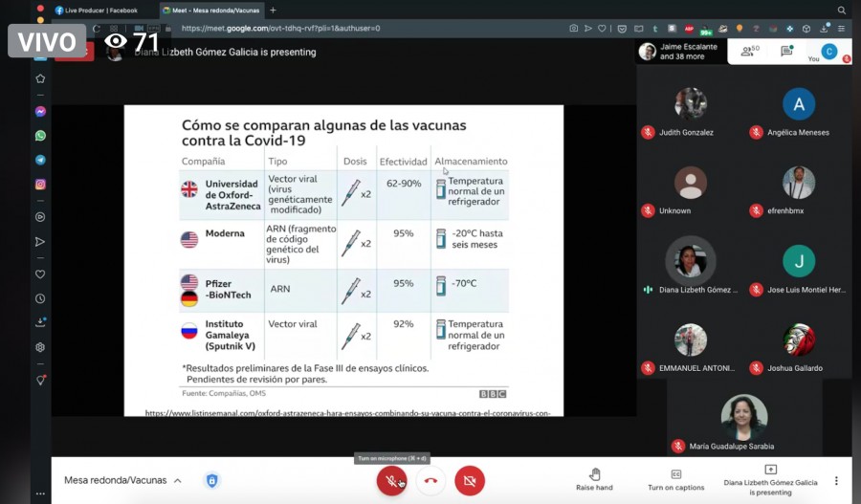Image resolution: width=861 pixels, height=504 pixels.
Task: Click the pin icon in sidebar
Action: tap(40, 380)
